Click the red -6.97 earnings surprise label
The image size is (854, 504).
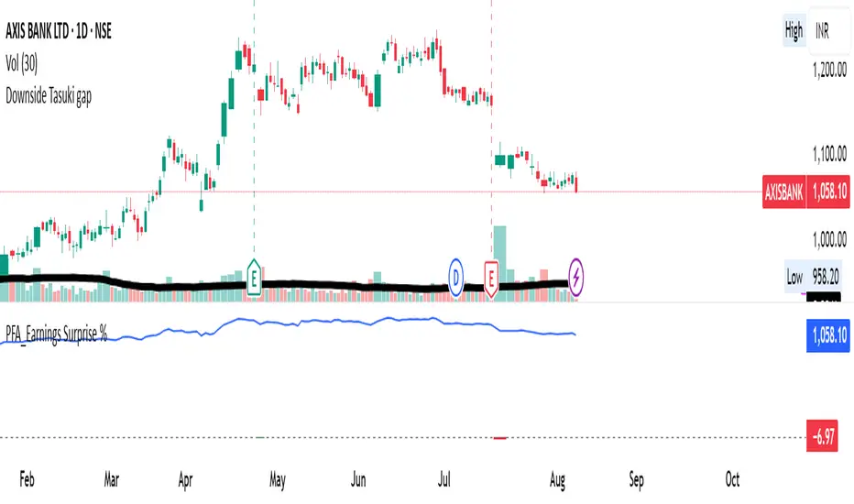point(823,436)
